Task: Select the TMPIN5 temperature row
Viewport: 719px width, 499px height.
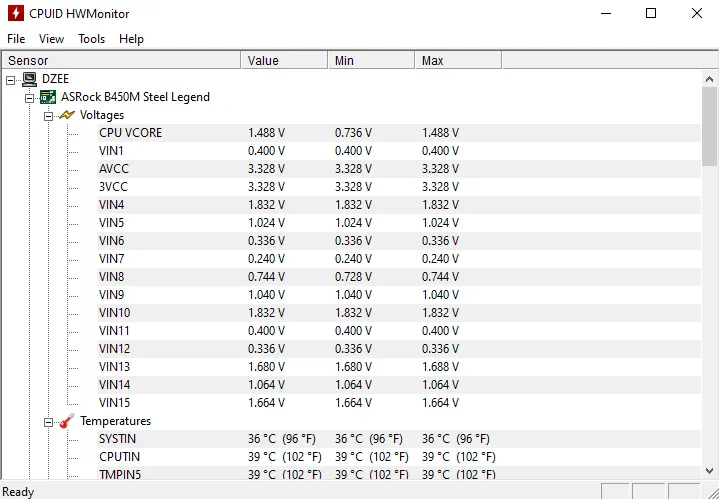Action: (399, 473)
